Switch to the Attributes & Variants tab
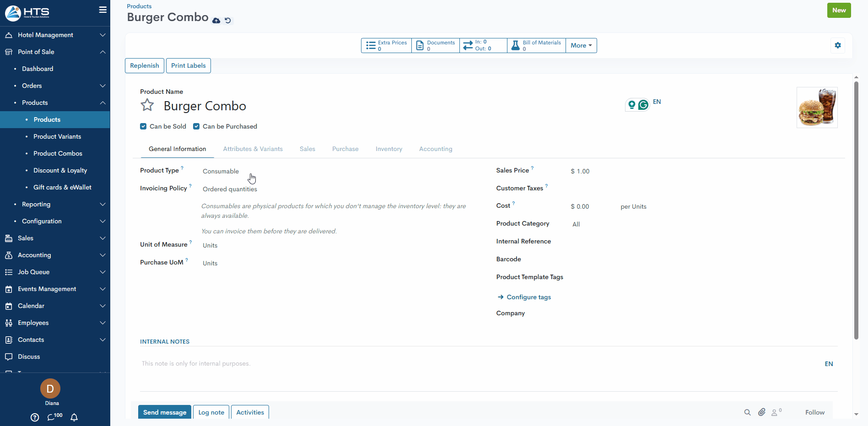The width and height of the screenshot is (868, 426). pos(253,149)
